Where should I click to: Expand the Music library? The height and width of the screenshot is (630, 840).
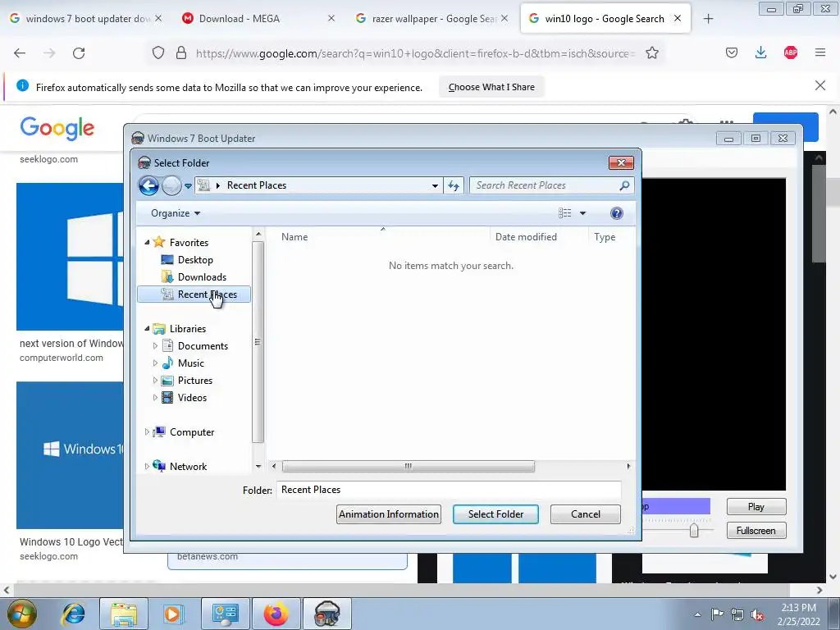[x=155, y=363]
